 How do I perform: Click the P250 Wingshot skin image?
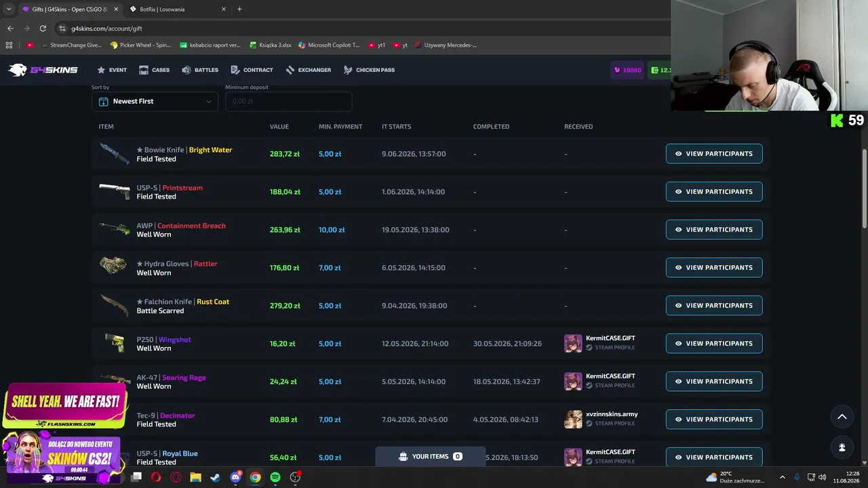[x=114, y=343]
